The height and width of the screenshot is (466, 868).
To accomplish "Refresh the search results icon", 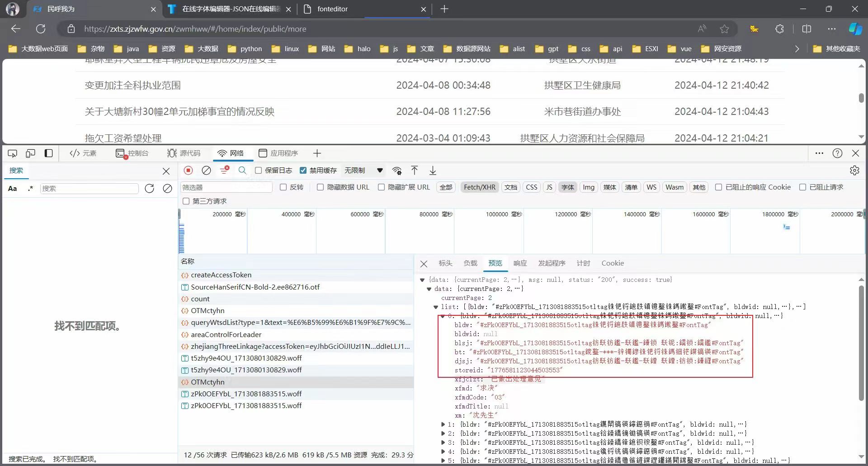I will tap(149, 189).
